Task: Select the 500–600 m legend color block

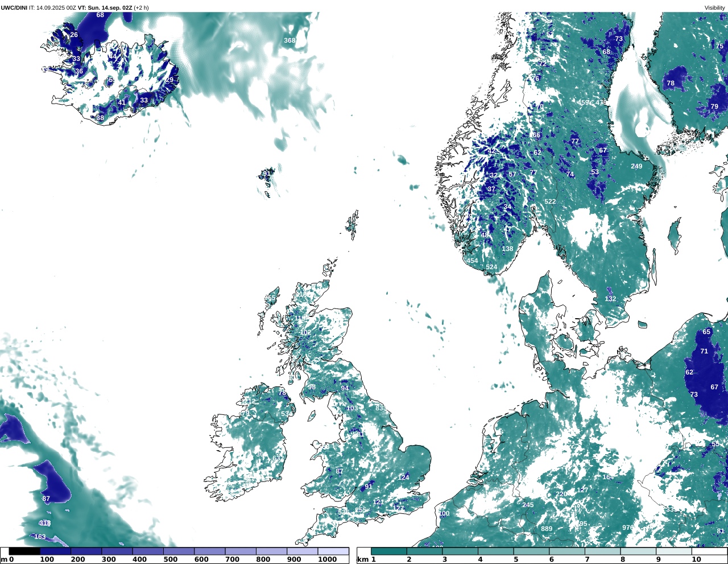Action: [x=179, y=551]
